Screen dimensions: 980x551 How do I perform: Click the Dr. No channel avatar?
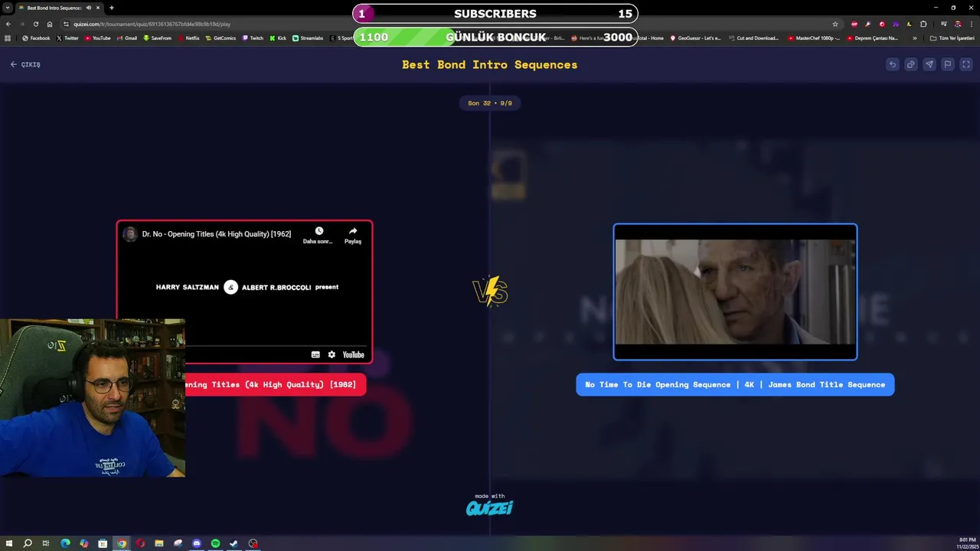coord(130,234)
